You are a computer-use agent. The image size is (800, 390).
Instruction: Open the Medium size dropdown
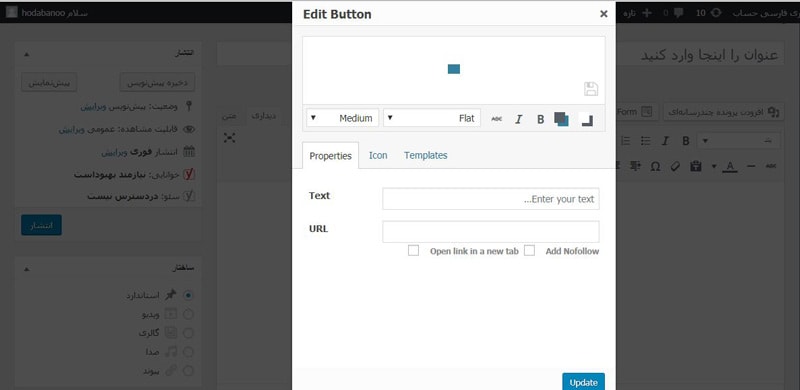(x=343, y=118)
